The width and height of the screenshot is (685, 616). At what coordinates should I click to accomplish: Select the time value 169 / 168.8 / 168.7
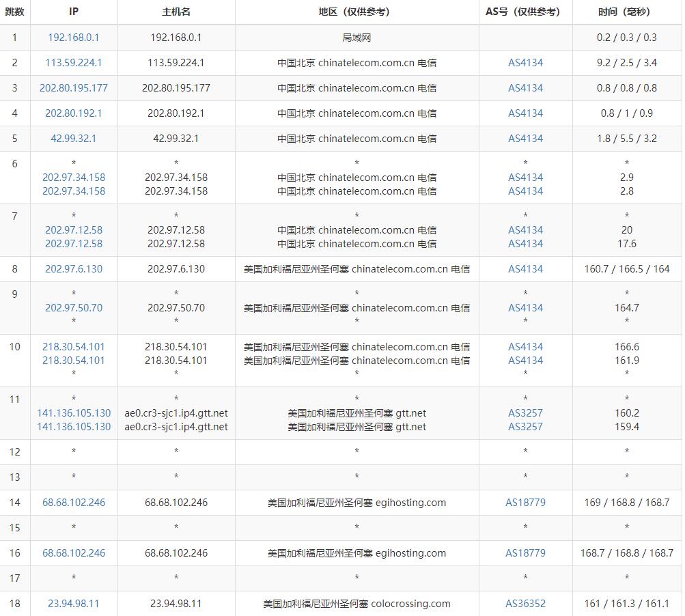point(627,503)
